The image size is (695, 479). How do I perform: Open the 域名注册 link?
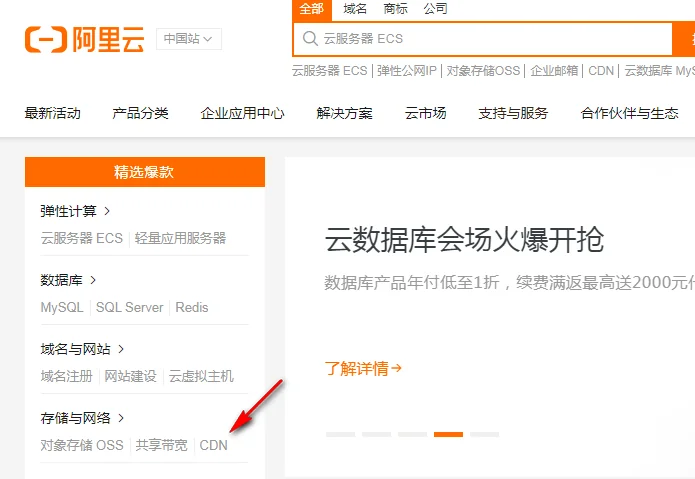[x=66, y=377]
